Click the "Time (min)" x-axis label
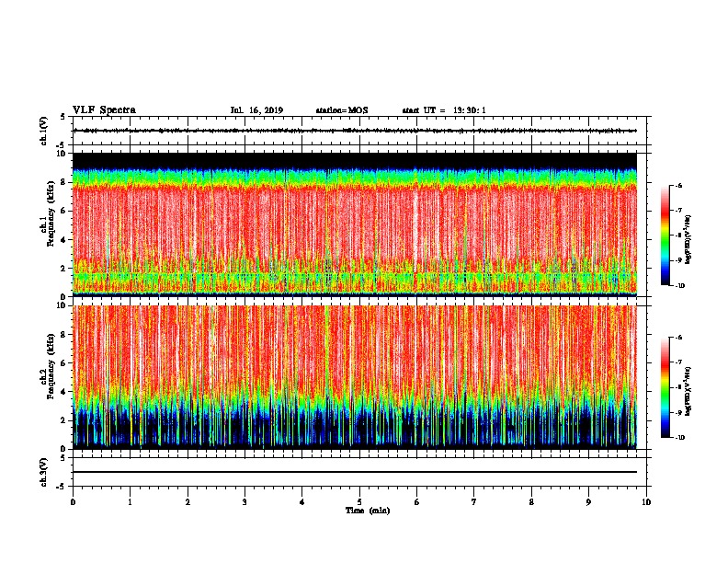The image size is (728, 563). 368,511
